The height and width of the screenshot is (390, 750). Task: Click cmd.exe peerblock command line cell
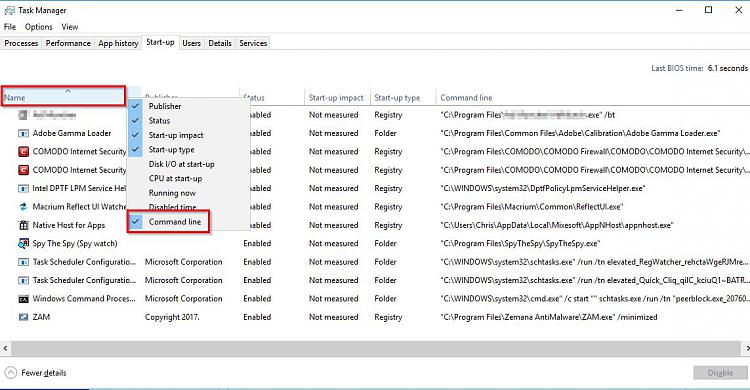point(594,299)
